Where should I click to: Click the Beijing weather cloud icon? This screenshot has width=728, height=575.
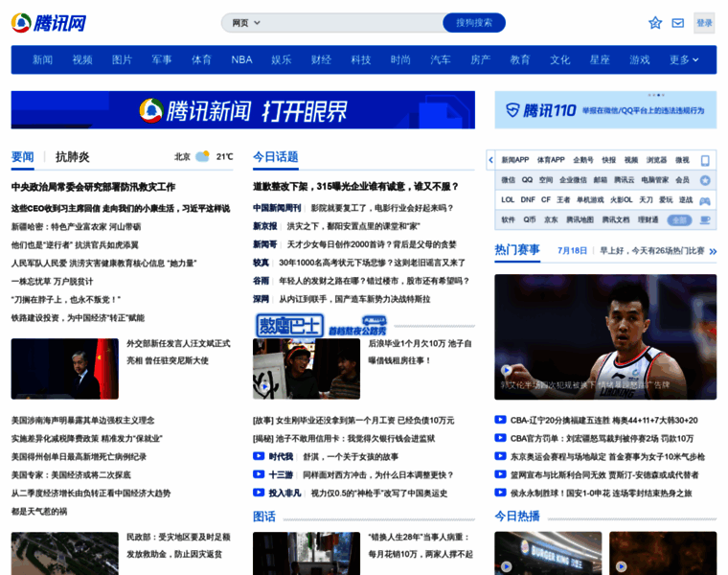click(202, 156)
